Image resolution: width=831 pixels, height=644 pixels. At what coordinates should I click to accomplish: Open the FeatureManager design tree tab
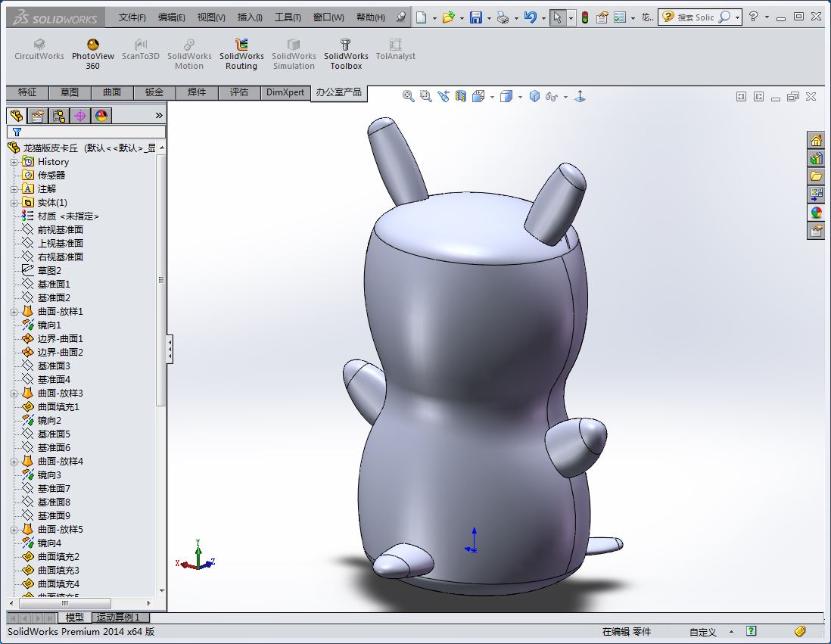click(17, 116)
